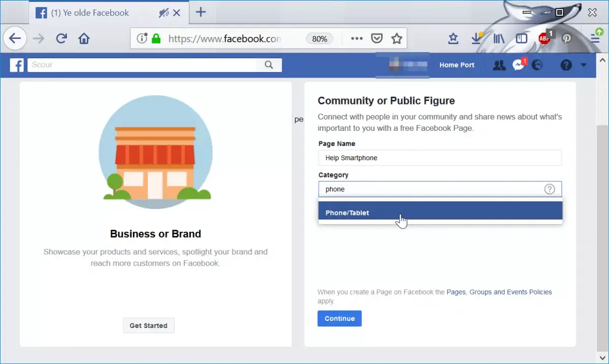Open the browser home page
Image resolution: width=609 pixels, height=364 pixels.
(x=84, y=39)
